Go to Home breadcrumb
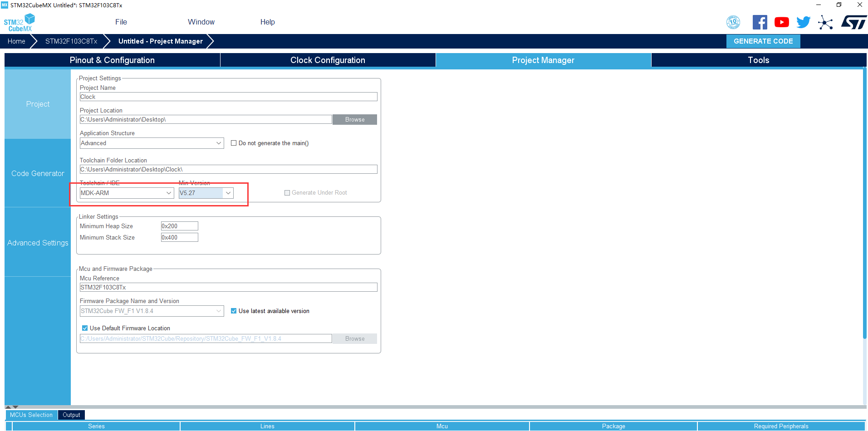This screenshot has width=868, height=431. [16, 41]
